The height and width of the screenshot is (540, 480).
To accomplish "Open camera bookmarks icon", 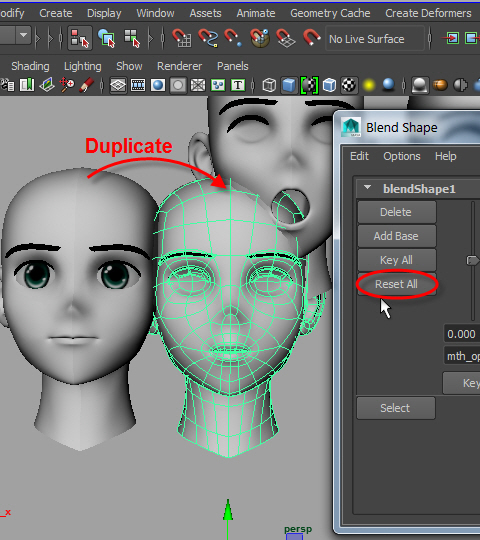I will 27,85.
